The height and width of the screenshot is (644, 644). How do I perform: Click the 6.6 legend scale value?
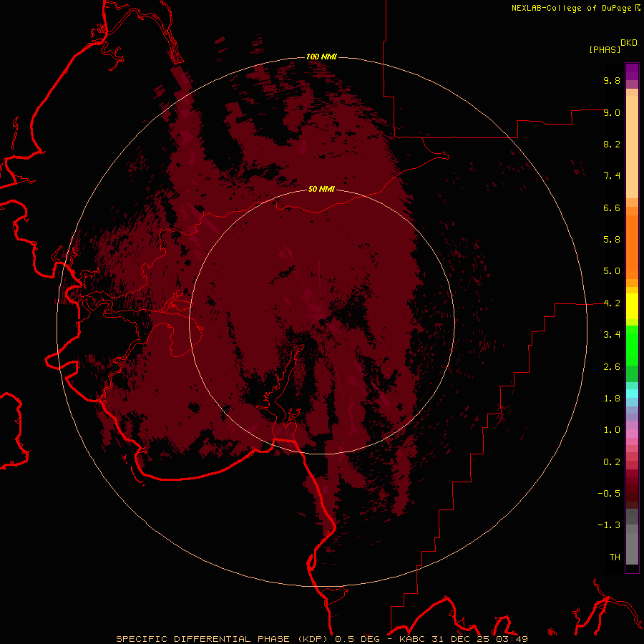[612, 208]
